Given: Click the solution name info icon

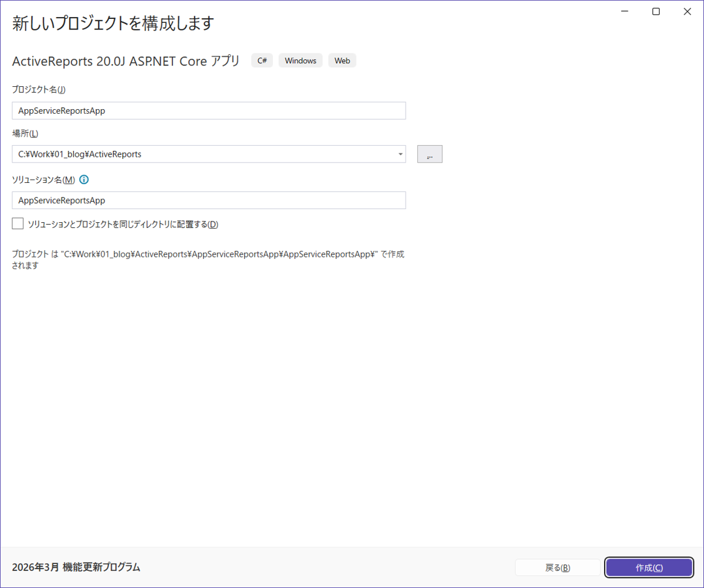Looking at the screenshot, I should (x=84, y=180).
